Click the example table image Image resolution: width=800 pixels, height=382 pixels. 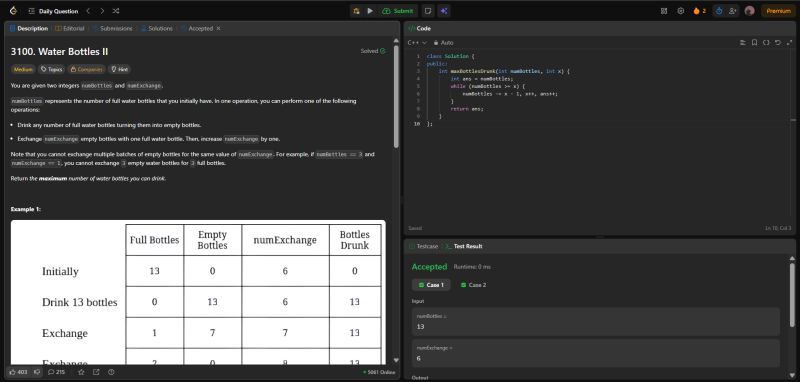tap(198, 293)
